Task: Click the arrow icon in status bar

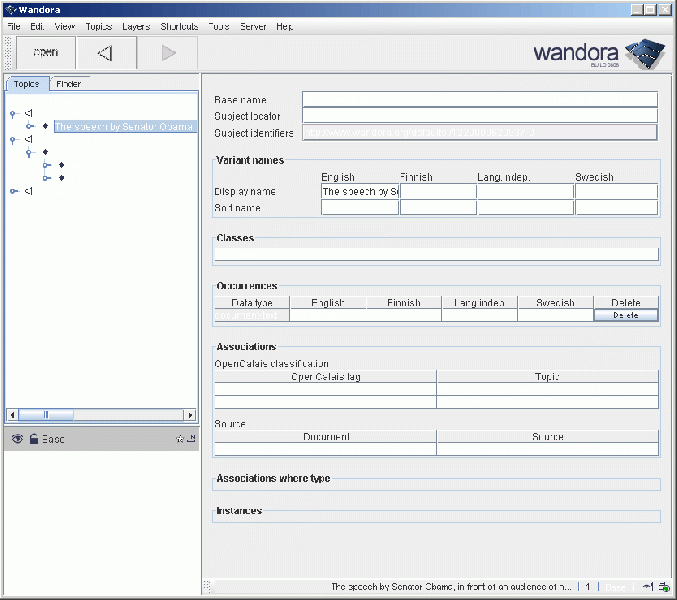Action: [x=647, y=587]
